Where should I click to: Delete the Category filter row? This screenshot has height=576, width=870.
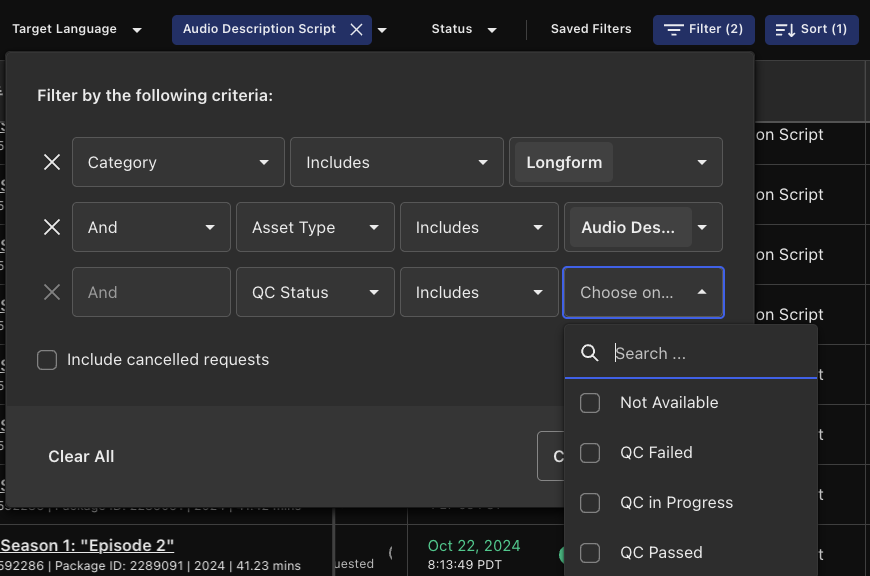click(52, 162)
